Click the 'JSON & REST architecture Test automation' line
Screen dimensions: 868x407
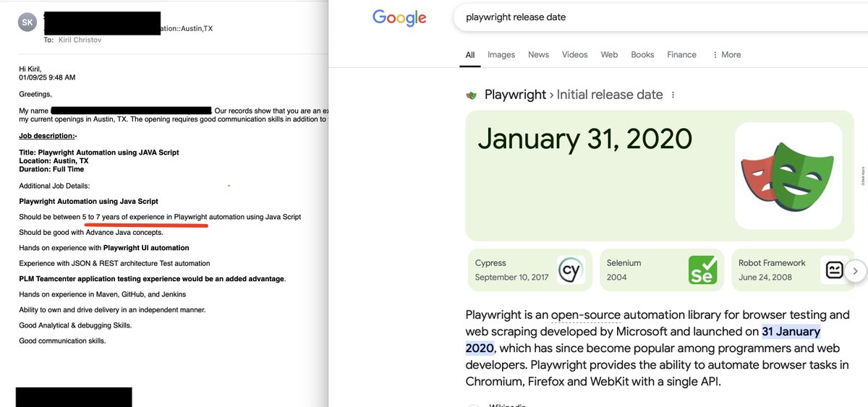pyautogui.click(x=114, y=263)
